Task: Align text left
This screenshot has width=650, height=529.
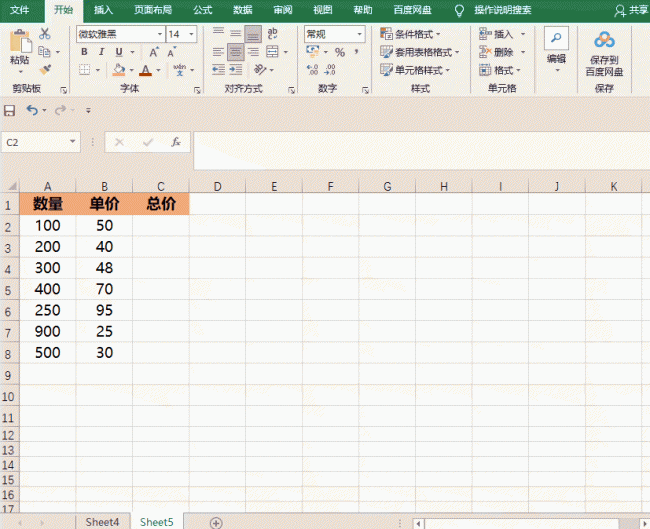Action: [218, 52]
